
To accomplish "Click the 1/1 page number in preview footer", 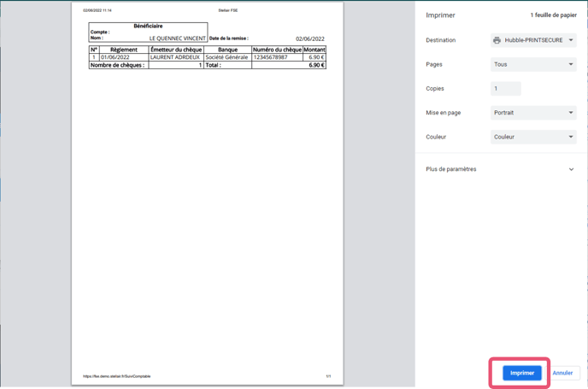I will click(x=328, y=376).
